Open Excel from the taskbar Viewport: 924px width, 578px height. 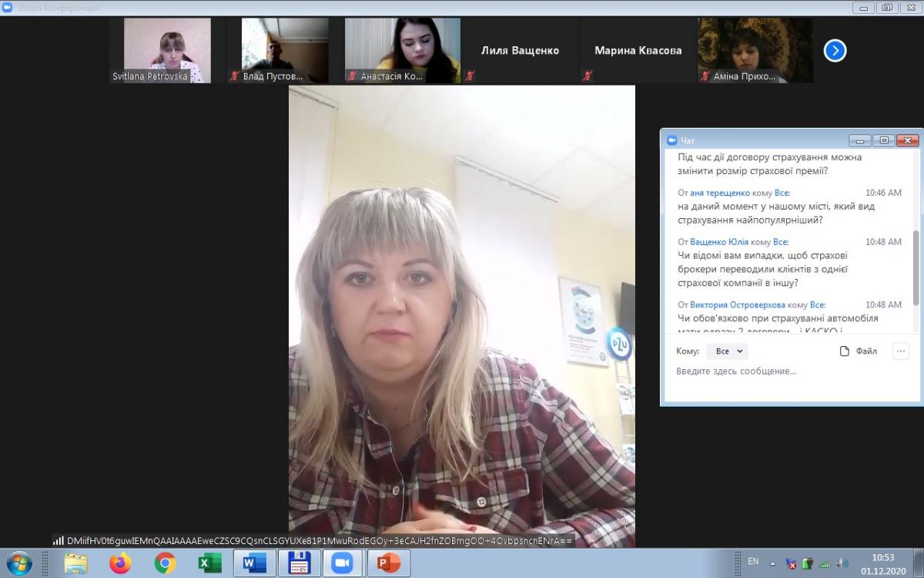click(209, 563)
